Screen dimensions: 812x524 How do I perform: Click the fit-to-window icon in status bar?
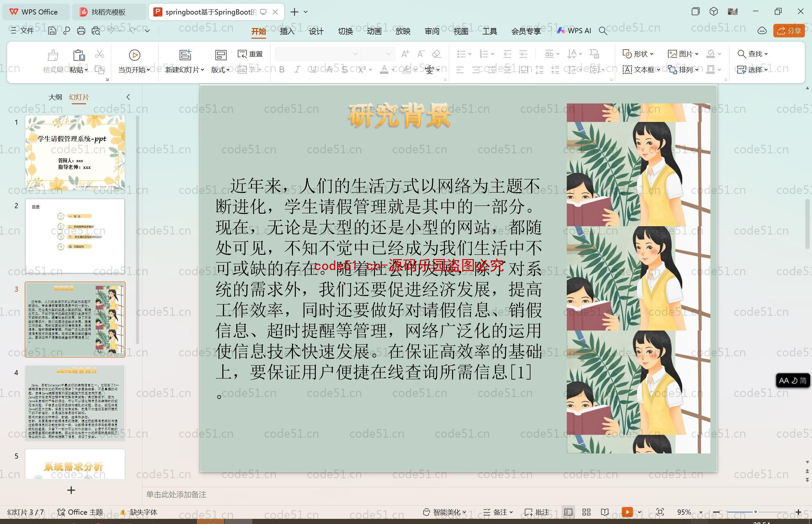(x=660, y=512)
